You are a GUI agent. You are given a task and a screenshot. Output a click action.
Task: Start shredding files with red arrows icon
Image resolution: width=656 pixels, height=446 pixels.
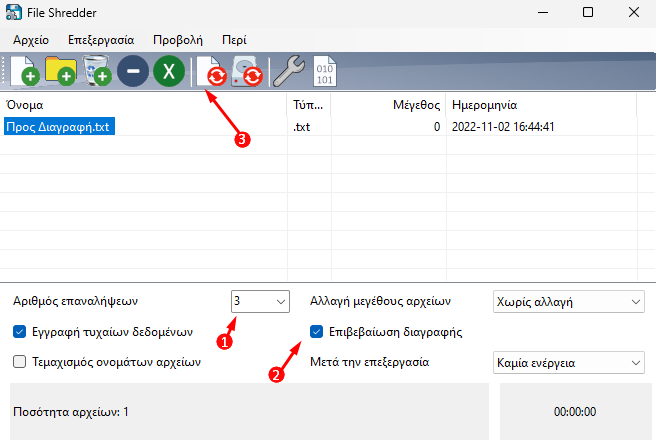click(212, 71)
